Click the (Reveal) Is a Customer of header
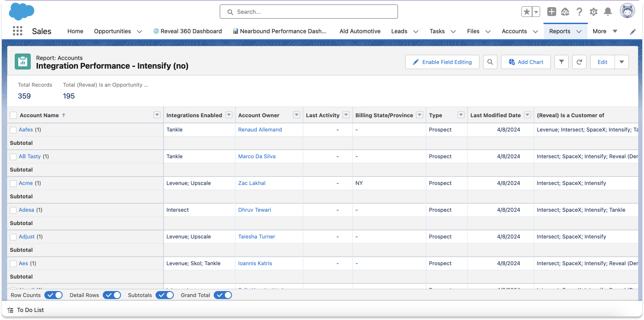Viewport: 644px width, 320px height. click(x=570, y=115)
